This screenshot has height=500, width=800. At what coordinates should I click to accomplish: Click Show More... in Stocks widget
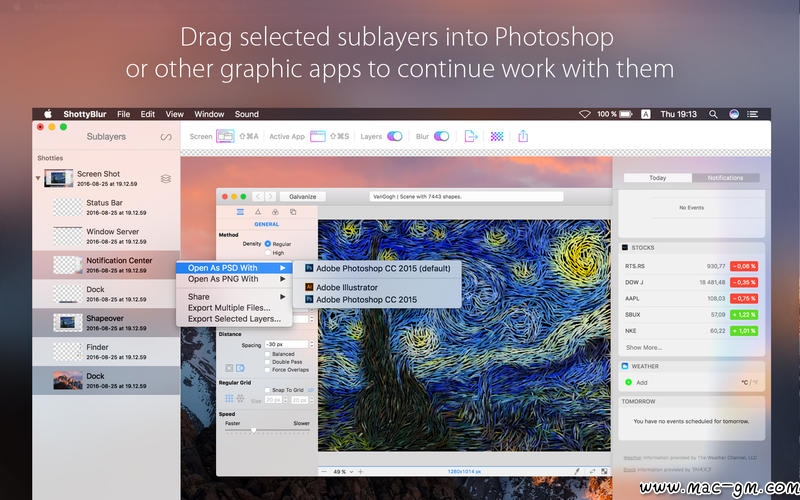coord(644,347)
